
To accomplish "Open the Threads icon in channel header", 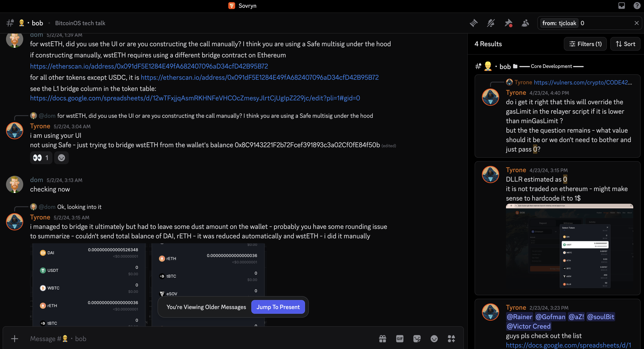I will pyautogui.click(x=474, y=23).
